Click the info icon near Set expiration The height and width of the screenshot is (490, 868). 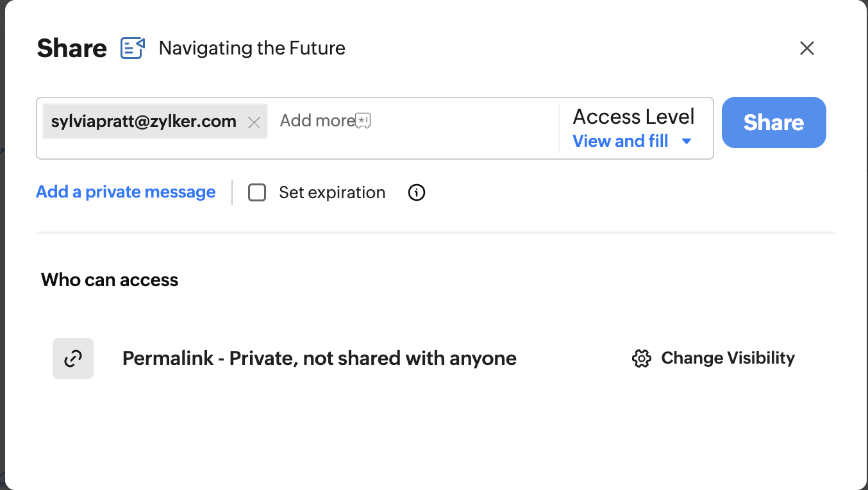(417, 192)
